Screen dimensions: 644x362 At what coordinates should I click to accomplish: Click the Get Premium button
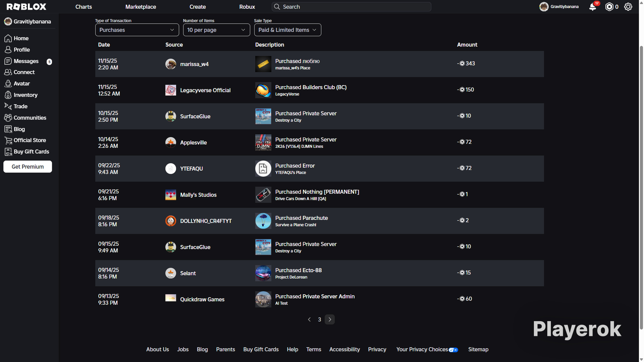[x=28, y=167]
